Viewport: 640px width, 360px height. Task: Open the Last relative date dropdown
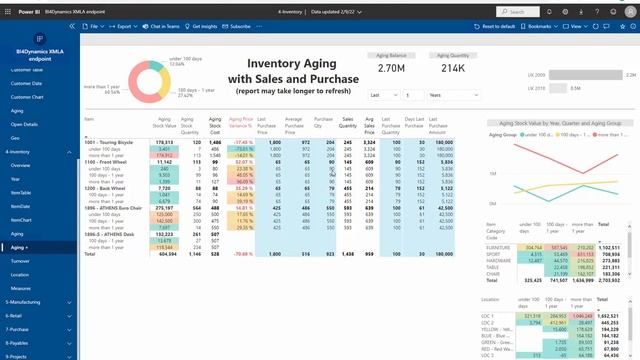click(x=383, y=95)
